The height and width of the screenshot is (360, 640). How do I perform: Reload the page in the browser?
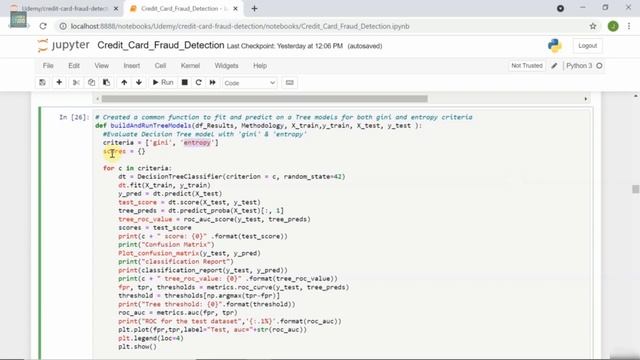pos(43,26)
